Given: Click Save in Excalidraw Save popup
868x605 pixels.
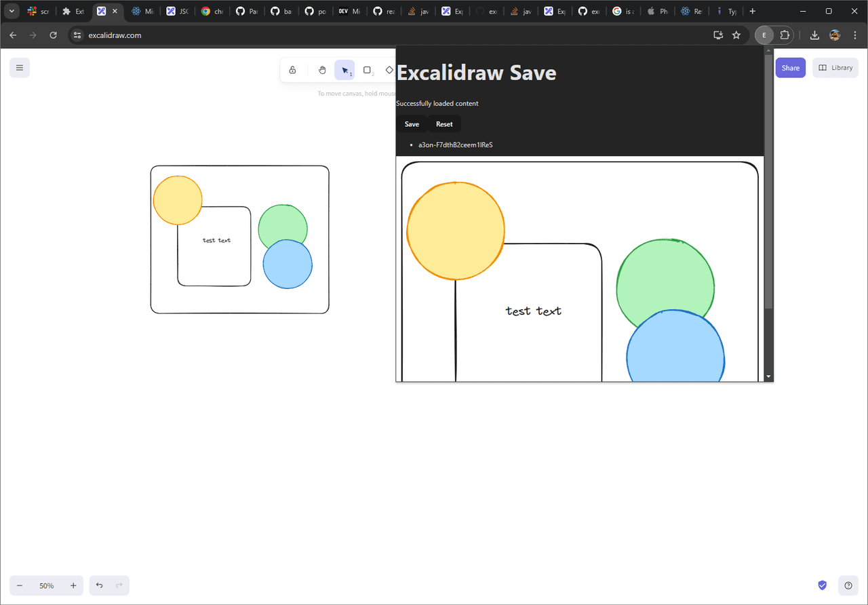Looking at the screenshot, I should pos(412,124).
